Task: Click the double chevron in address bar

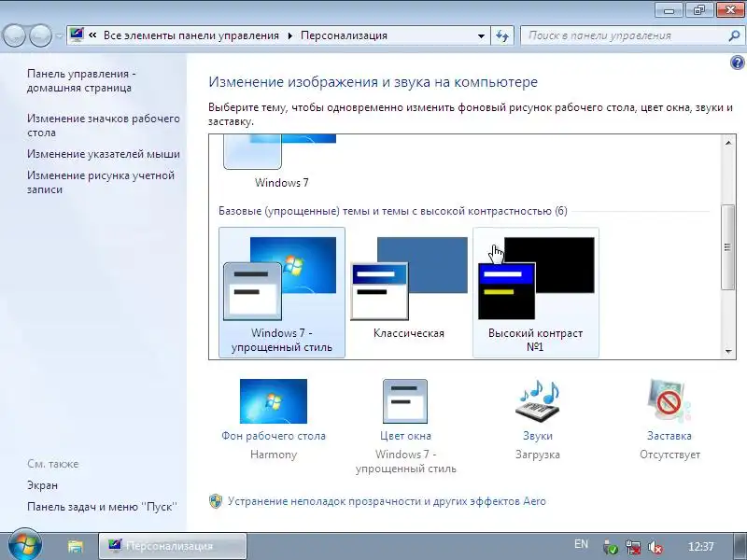Action: (92, 35)
